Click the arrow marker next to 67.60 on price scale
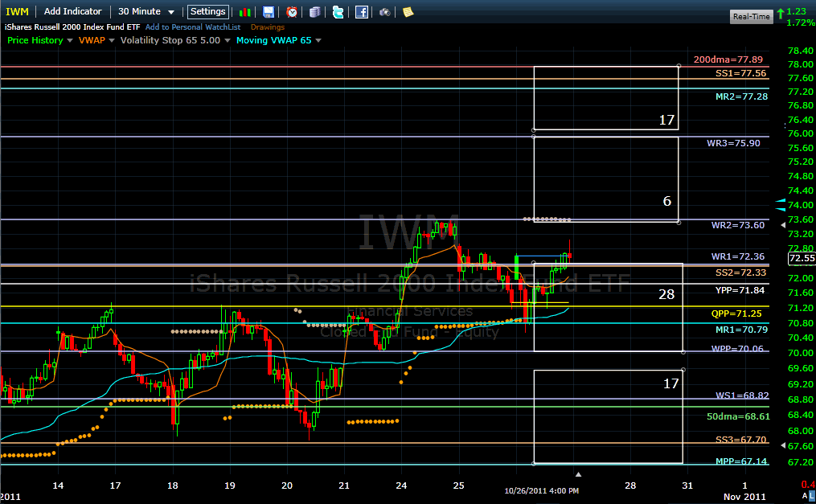This screenshot has height=504, width=816. [783, 446]
